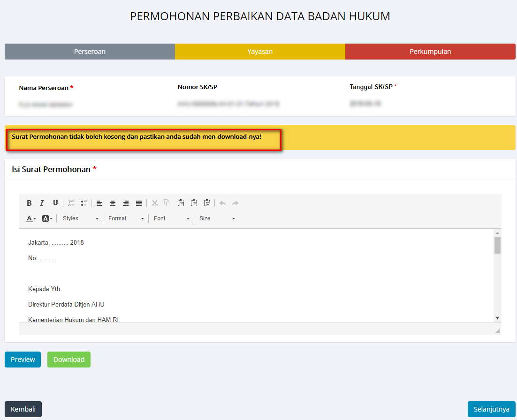Open the Font dropdown list

[171, 218]
